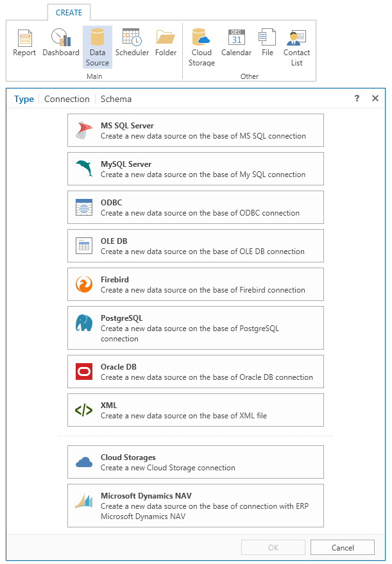392x564 pixels.
Task: Close the data source dialog
Action: tap(375, 98)
